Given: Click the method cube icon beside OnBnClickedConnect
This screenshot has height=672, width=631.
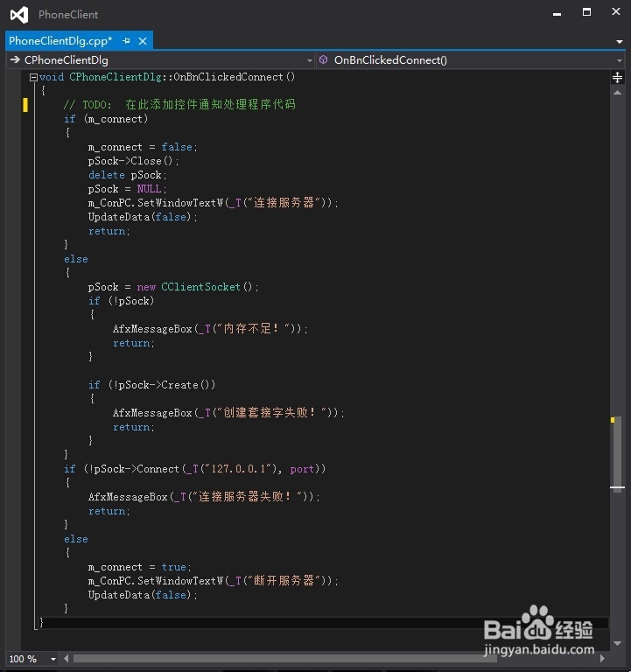Looking at the screenshot, I should (x=323, y=59).
